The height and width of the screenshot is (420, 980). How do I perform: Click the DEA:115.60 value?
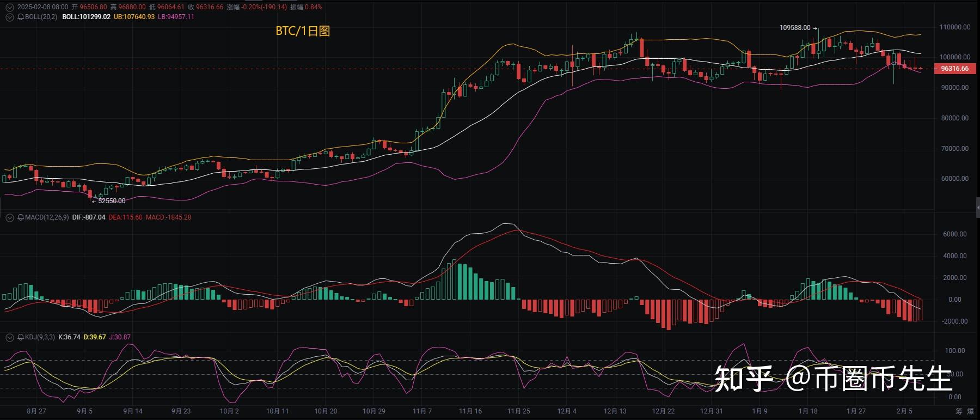(125, 217)
